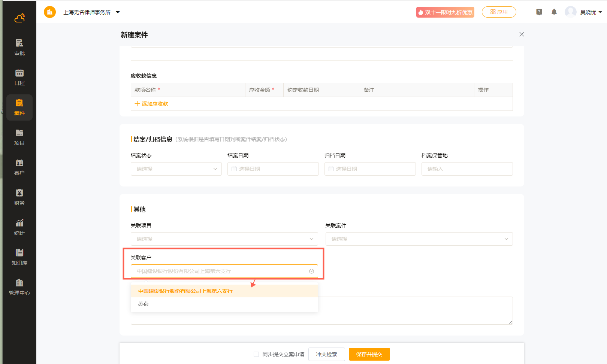Expand the 关联项目 dropdown

click(x=224, y=239)
